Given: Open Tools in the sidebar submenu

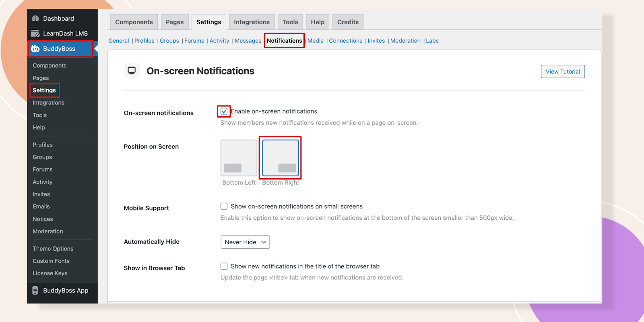Looking at the screenshot, I should tap(40, 115).
